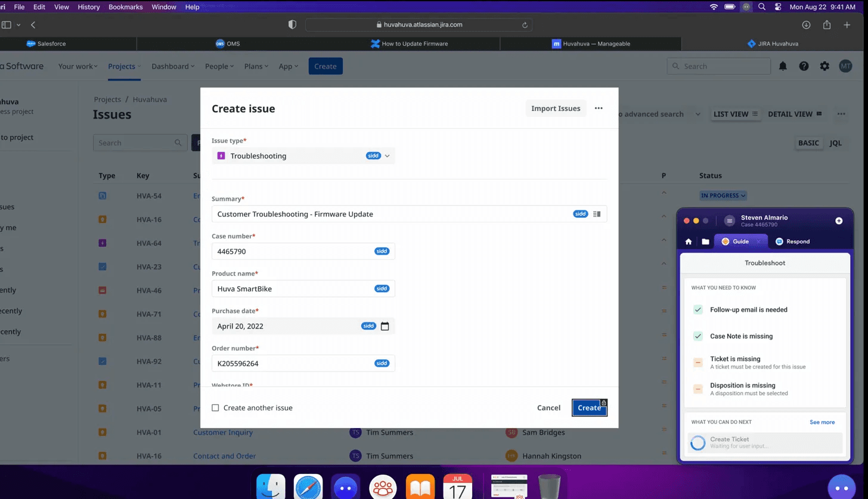
Task: Open Trash in the Dock
Action: [548, 487]
